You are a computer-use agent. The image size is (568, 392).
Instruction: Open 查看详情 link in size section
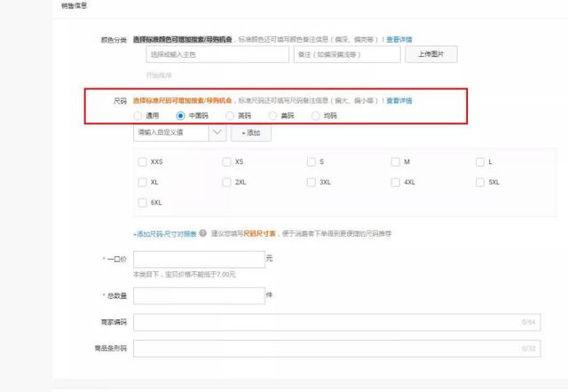click(x=399, y=100)
